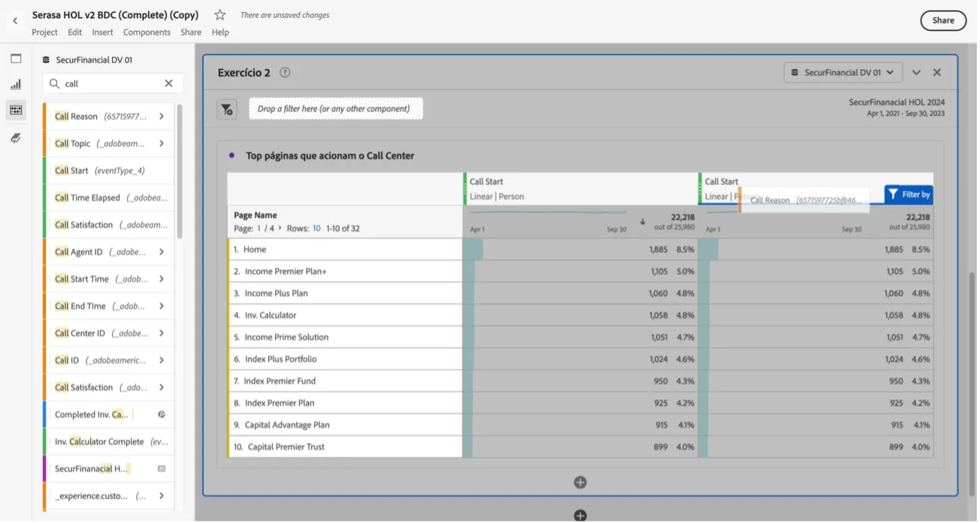
Task: Open the Visualizations bar-chart icon in the left rail
Action: [x=16, y=84]
